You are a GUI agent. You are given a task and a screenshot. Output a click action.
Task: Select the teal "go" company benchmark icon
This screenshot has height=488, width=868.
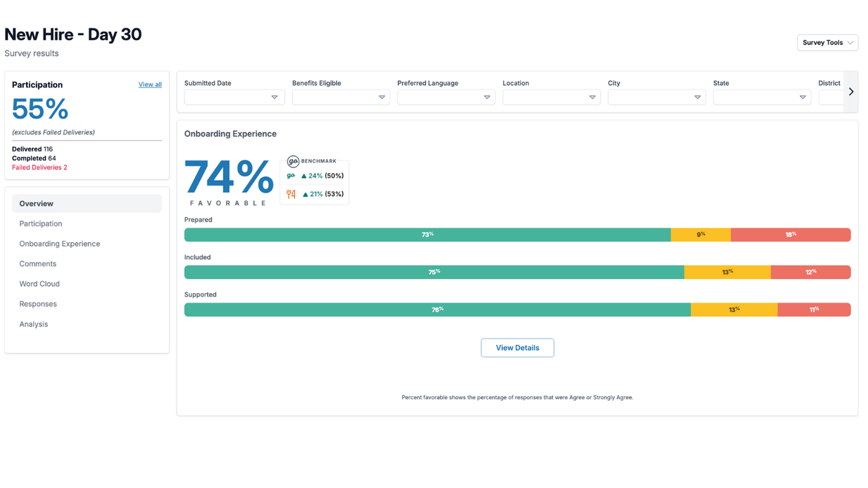pos(290,176)
